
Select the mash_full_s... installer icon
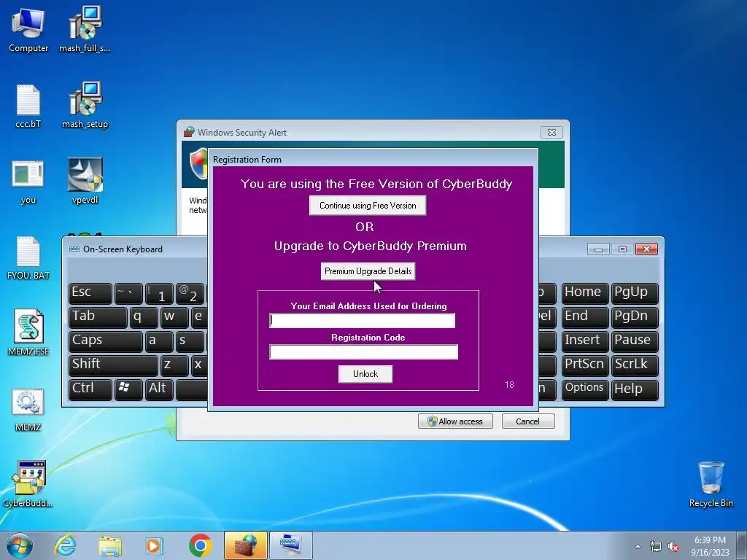point(85,29)
